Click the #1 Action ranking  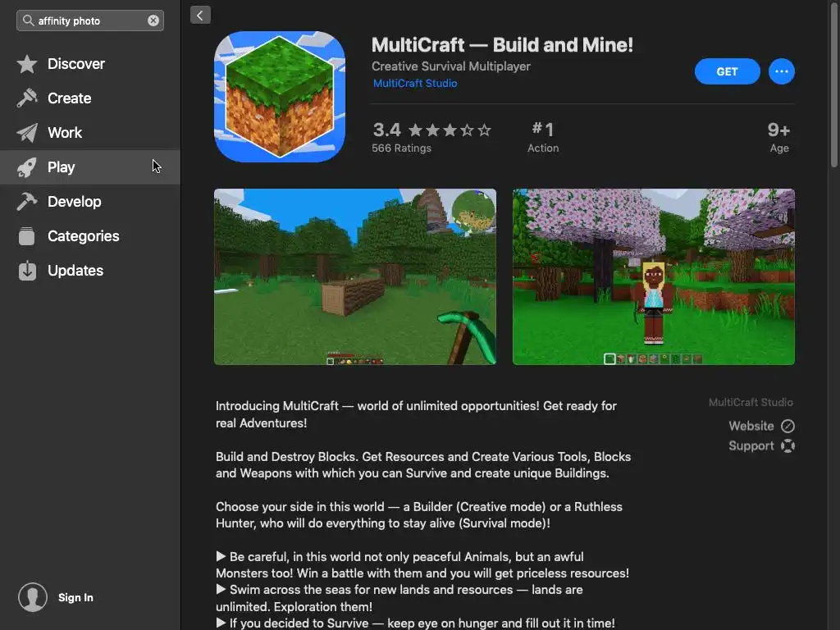click(x=543, y=137)
